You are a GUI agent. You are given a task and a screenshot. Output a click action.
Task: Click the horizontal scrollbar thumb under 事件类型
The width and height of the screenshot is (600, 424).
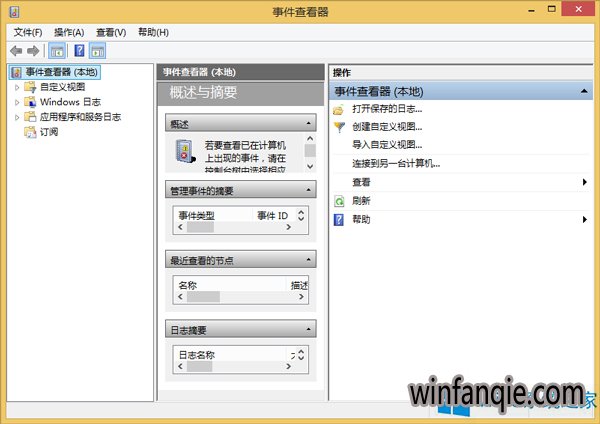[x=200, y=227]
